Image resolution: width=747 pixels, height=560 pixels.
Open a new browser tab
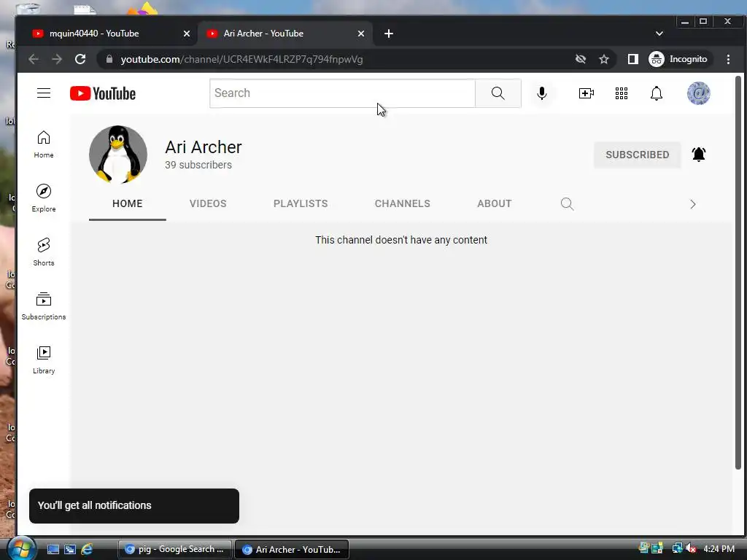[x=389, y=34]
